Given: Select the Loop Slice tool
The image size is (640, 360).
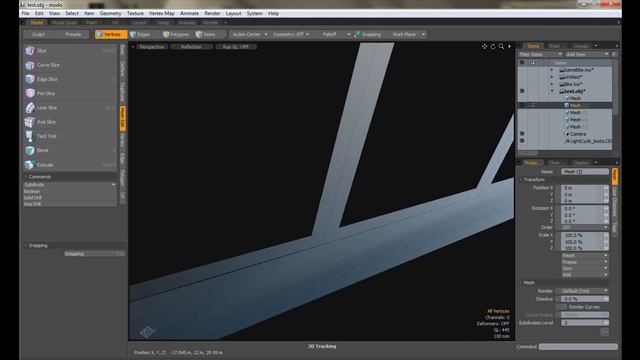Looking at the screenshot, I should (x=69, y=108).
